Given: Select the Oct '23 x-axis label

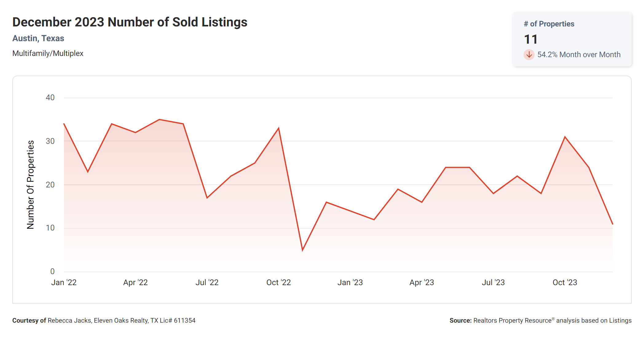Looking at the screenshot, I should click(x=565, y=282).
